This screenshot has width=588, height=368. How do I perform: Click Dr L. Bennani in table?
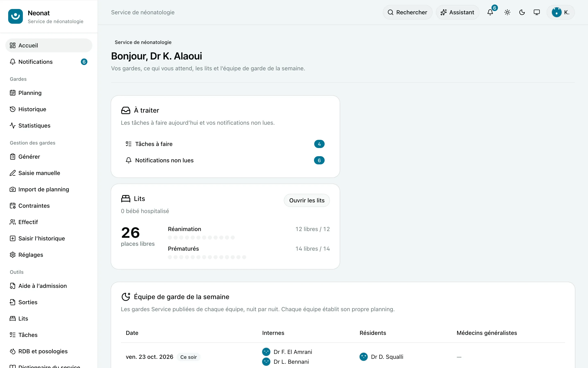285,362
